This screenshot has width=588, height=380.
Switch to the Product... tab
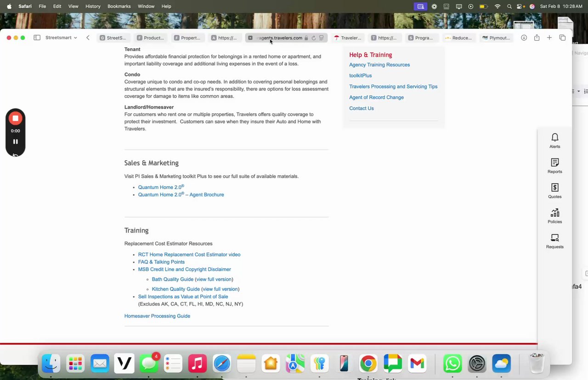(x=150, y=38)
